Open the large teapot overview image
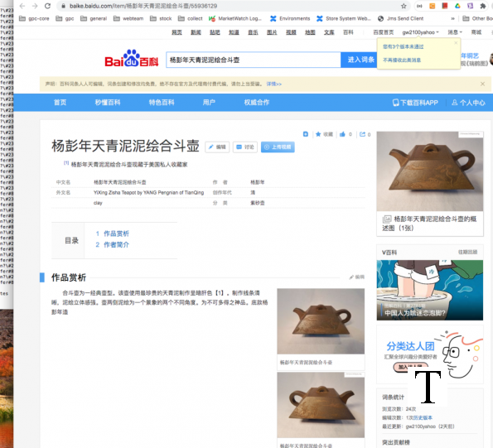 (x=430, y=171)
